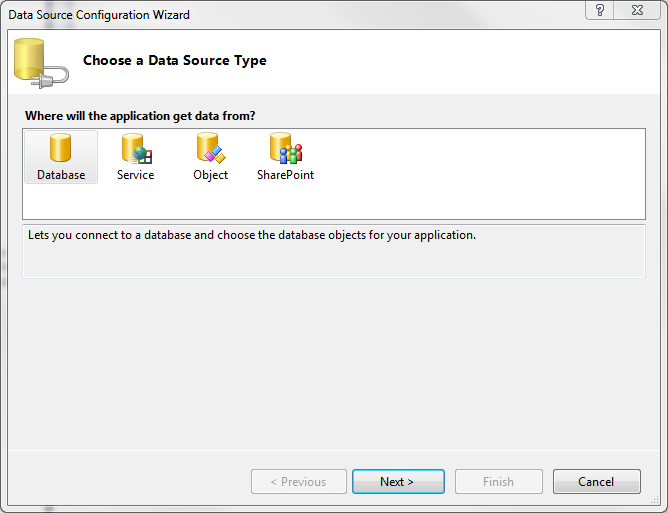This screenshot has height=513, width=668.
Task: Open help with the question mark button
Action: tap(600, 11)
